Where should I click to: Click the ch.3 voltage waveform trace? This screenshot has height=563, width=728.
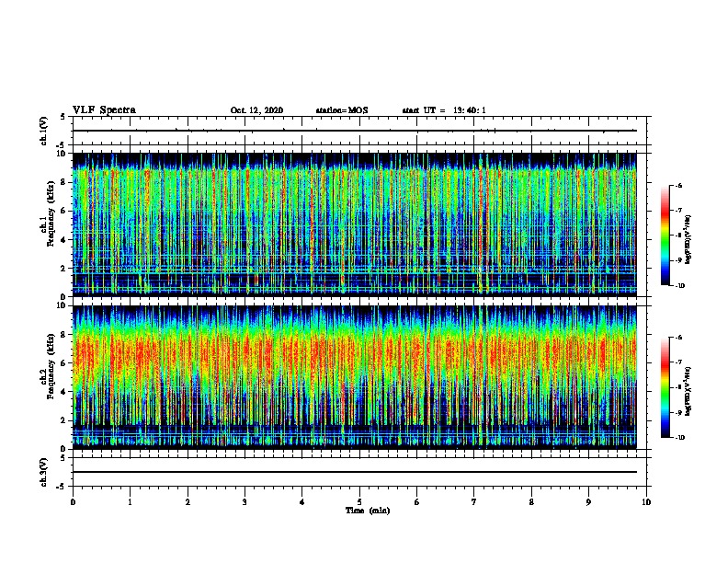(355, 472)
